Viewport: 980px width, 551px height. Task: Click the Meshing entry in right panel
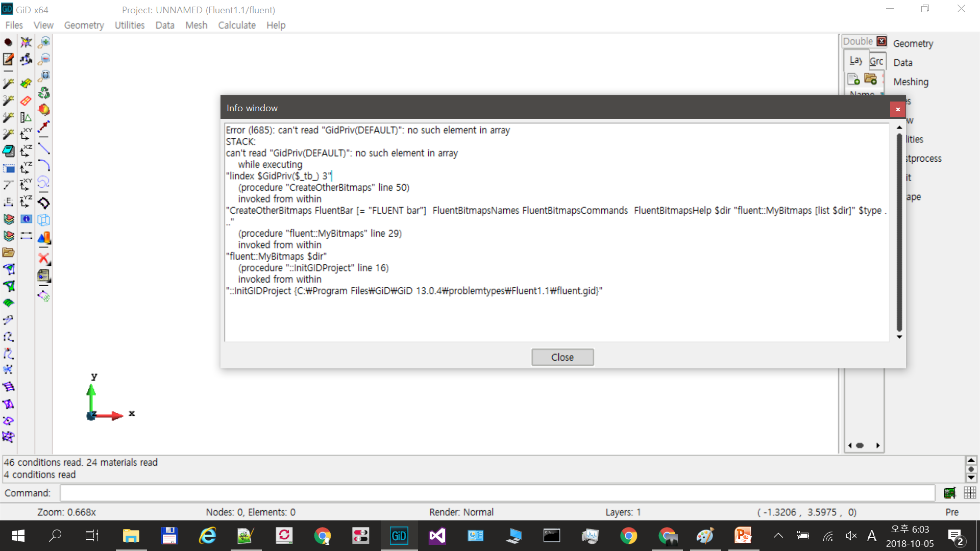pyautogui.click(x=911, y=82)
